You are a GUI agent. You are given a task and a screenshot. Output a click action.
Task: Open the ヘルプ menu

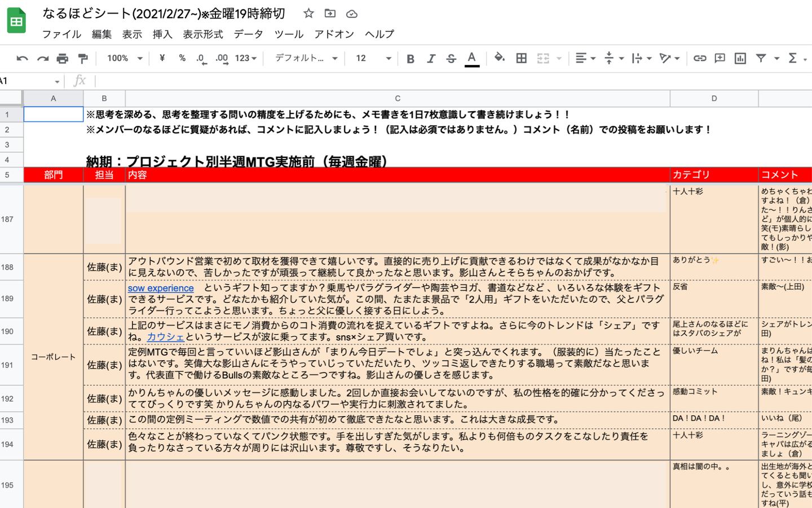tap(379, 34)
